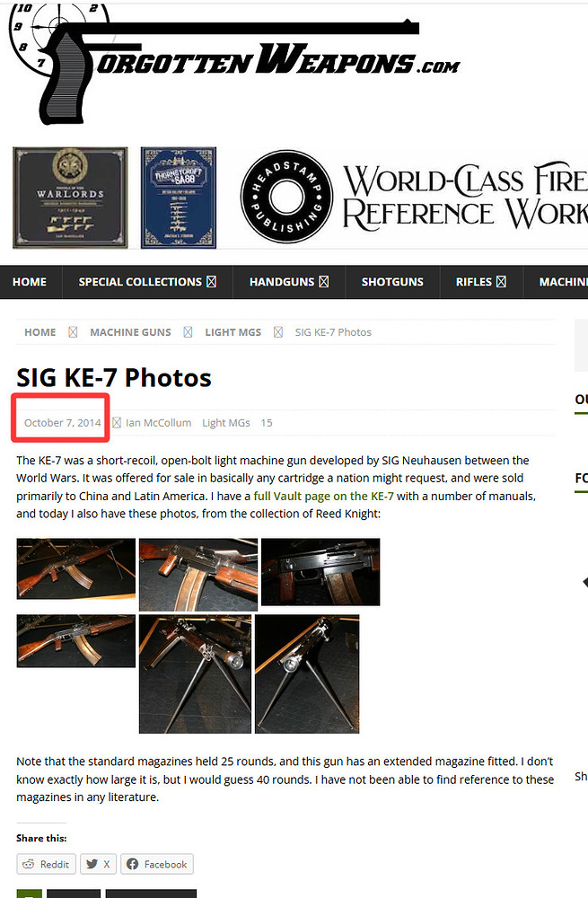
Task: Share the post on X
Action: [x=99, y=864]
